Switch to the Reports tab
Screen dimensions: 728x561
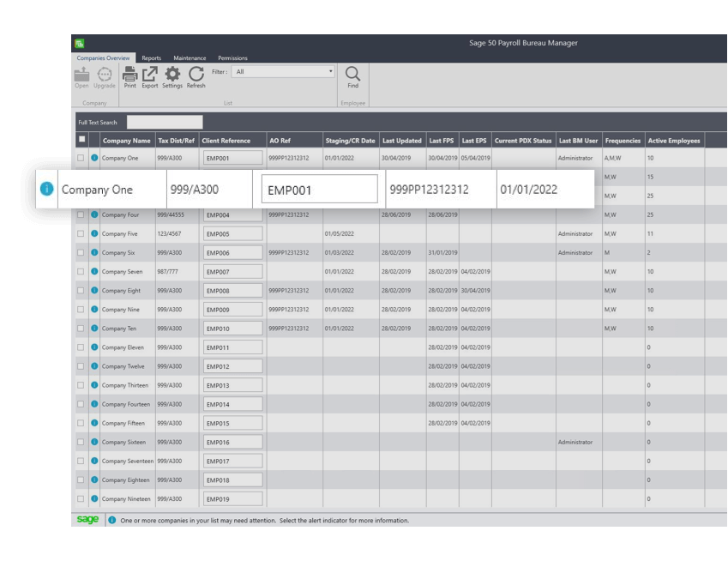tap(151, 58)
